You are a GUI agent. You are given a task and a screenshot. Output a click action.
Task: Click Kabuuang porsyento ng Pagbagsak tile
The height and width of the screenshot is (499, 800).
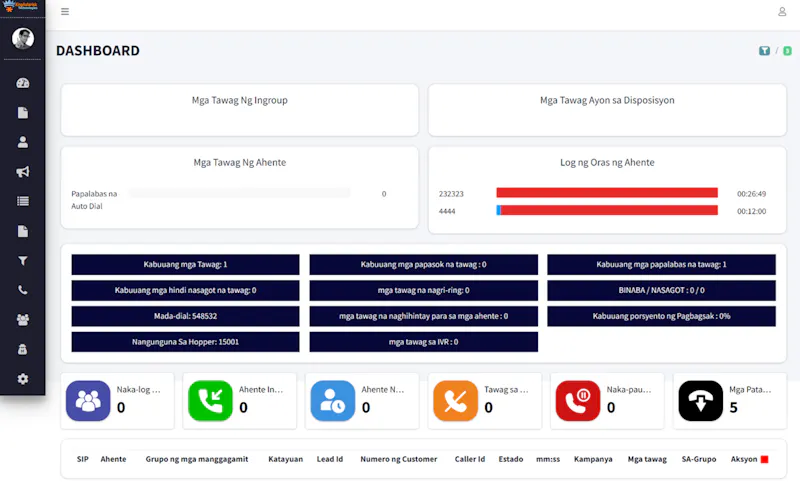(x=661, y=316)
